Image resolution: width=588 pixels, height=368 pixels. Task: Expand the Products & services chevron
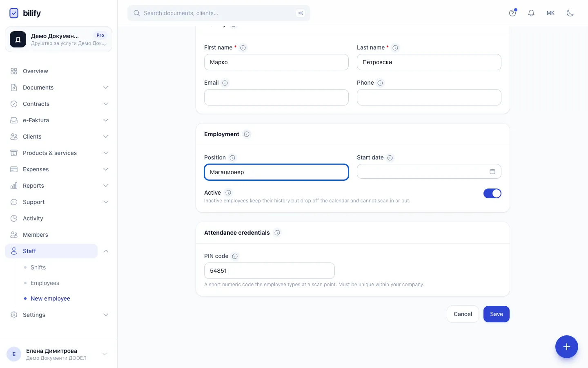[x=106, y=153]
